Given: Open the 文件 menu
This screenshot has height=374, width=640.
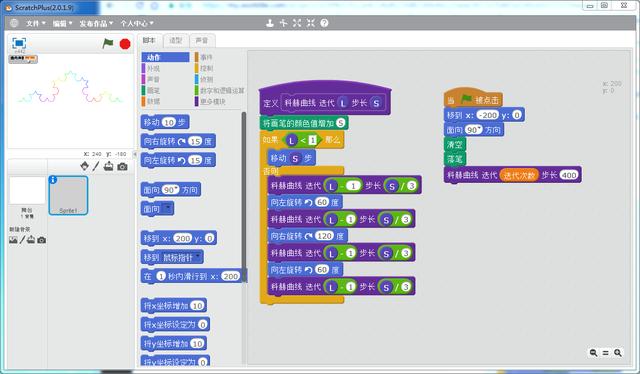Looking at the screenshot, I should point(36,24).
